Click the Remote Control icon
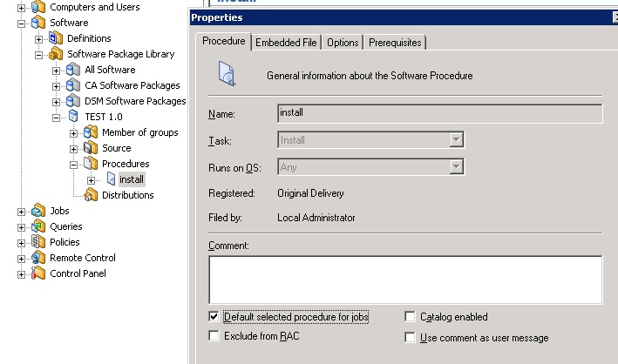 pyautogui.click(x=38, y=258)
